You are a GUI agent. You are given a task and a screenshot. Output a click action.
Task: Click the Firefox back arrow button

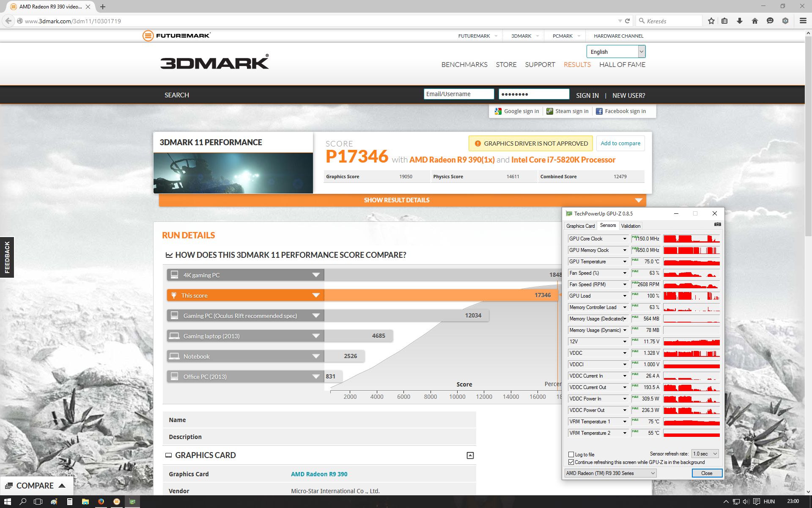click(8, 21)
